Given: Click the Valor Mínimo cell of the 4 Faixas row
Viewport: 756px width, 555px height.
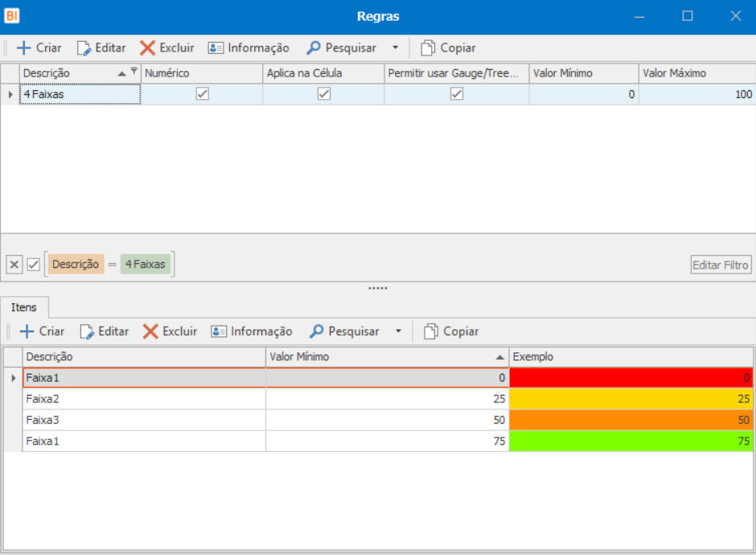Looking at the screenshot, I should 584,94.
